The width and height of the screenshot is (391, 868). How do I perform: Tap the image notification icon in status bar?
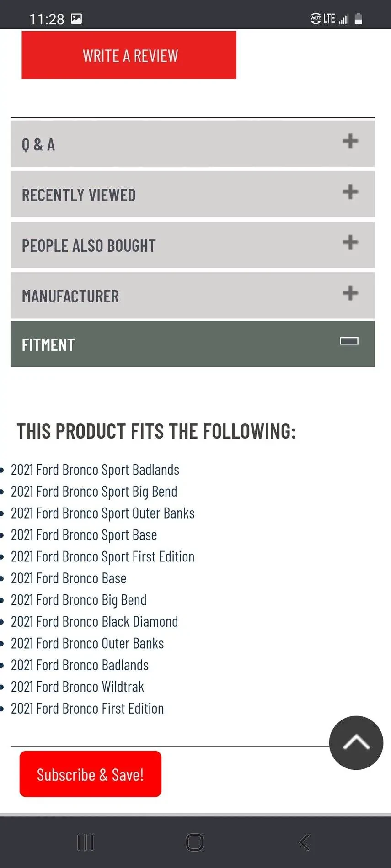76,19
